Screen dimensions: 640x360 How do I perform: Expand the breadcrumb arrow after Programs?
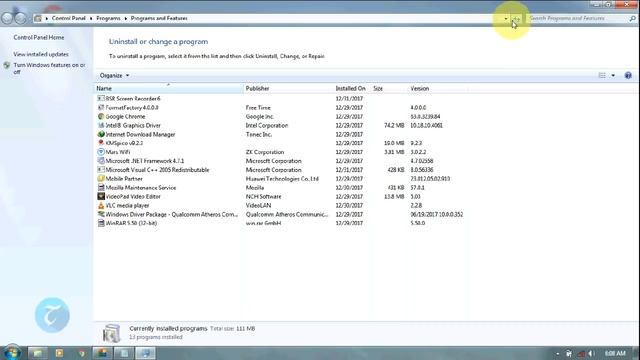click(x=126, y=18)
